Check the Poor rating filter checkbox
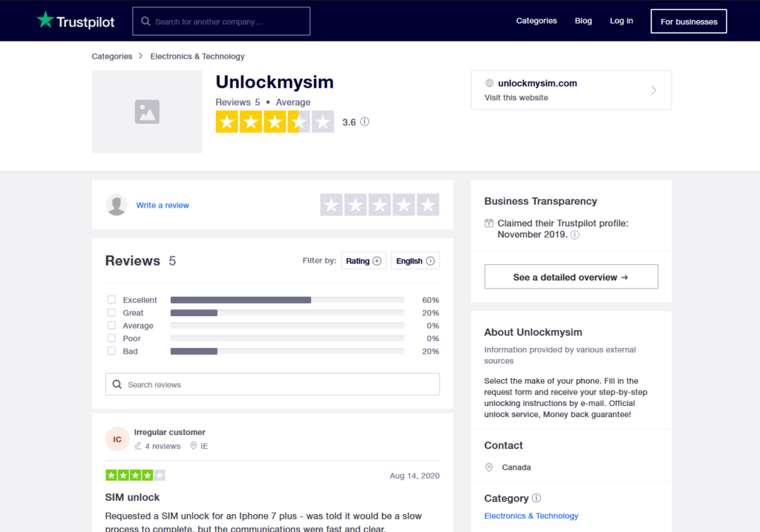The image size is (760, 532). (111, 338)
